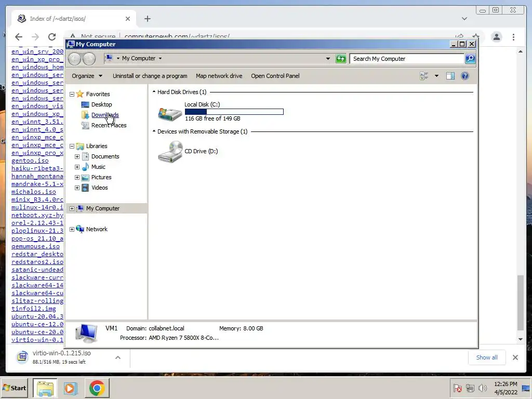Viewport: 532px width, 399px height.
Task: Click Uninstall or change a program
Action: coord(150,76)
